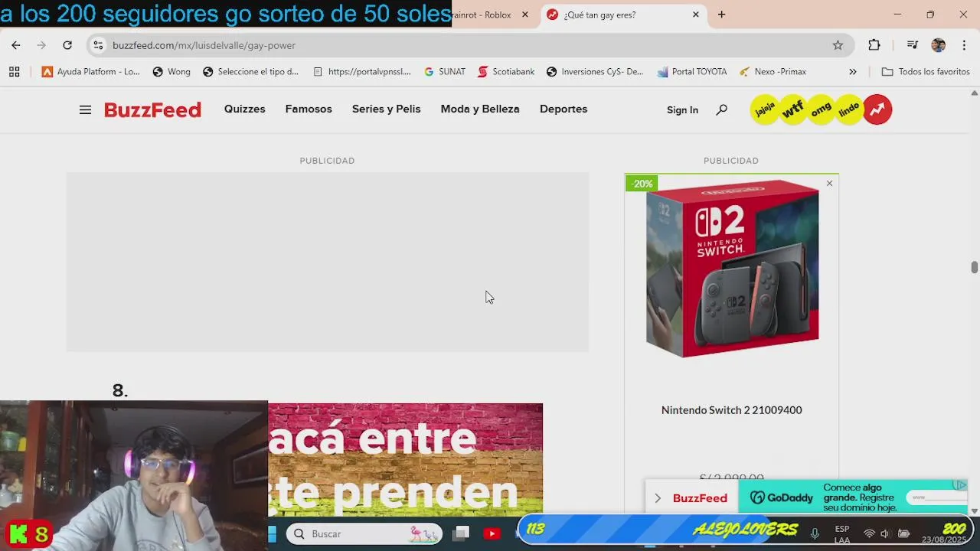Click the jajaja yellow badge

click(x=765, y=109)
